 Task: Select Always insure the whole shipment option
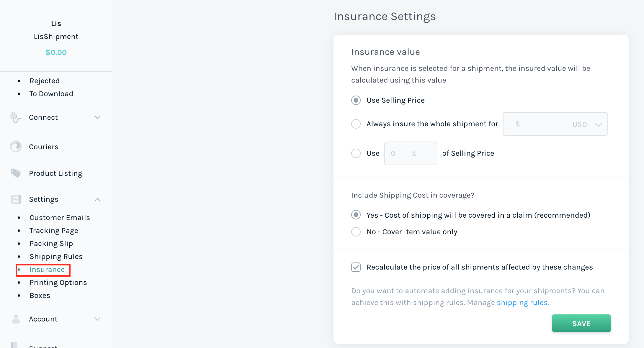click(x=356, y=124)
